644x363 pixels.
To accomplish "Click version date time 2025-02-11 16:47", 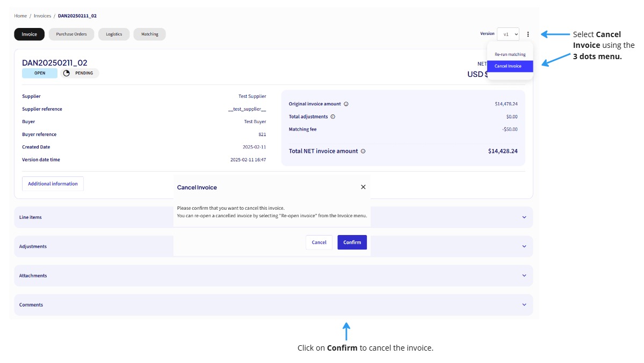I will 248,160.
